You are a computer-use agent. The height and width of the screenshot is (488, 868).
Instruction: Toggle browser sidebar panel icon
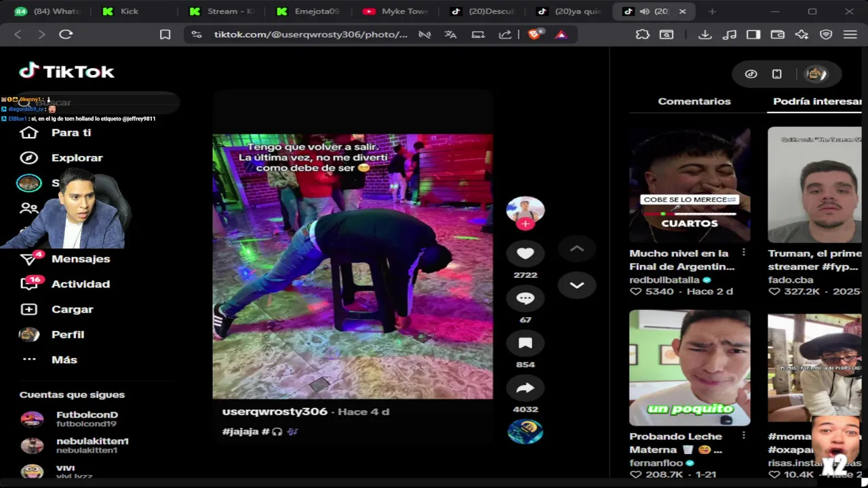point(753,34)
